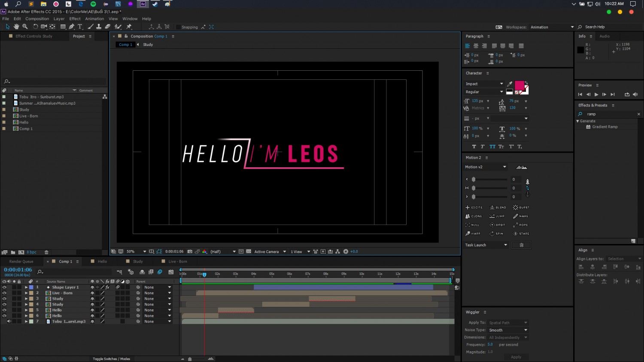
Task: Click the Effects search field containing ramp
Action: coord(609,114)
